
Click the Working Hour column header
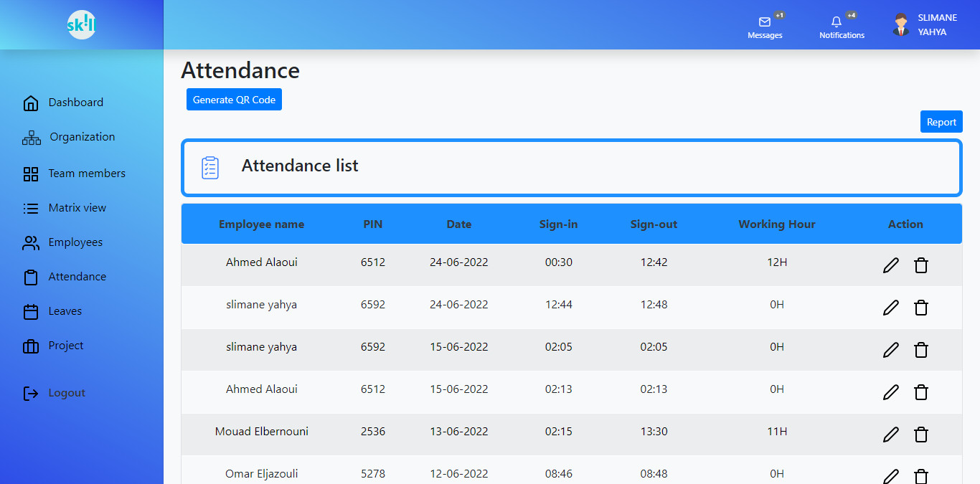point(777,224)
